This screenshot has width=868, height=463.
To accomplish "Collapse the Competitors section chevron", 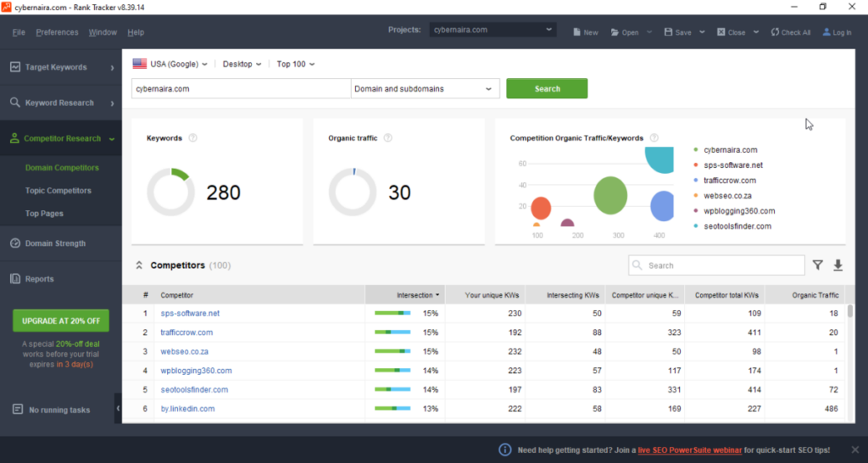I will click(139, 265).
